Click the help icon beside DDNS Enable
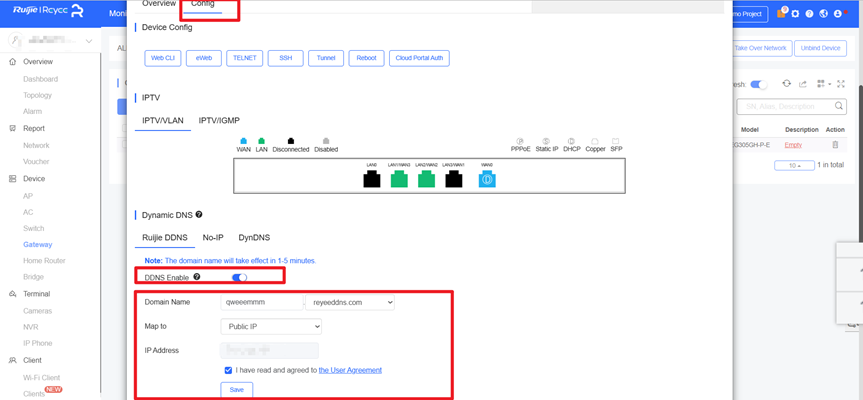 pos(196,277)
